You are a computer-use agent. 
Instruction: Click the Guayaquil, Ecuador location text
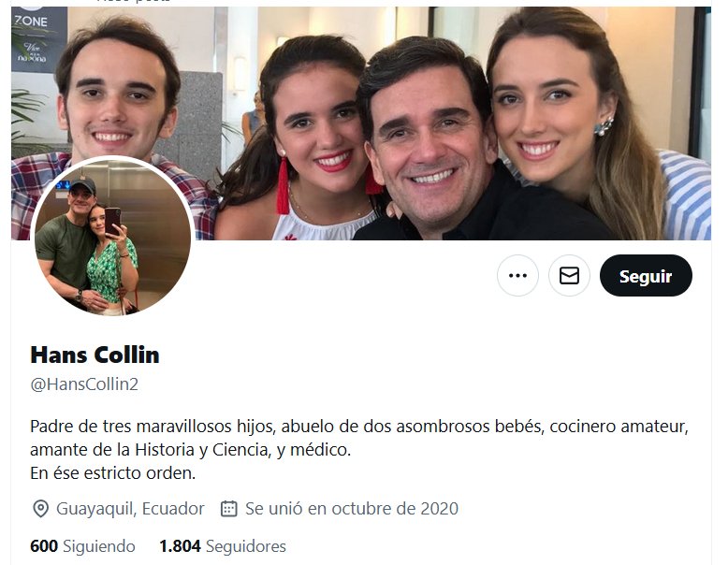130,509
